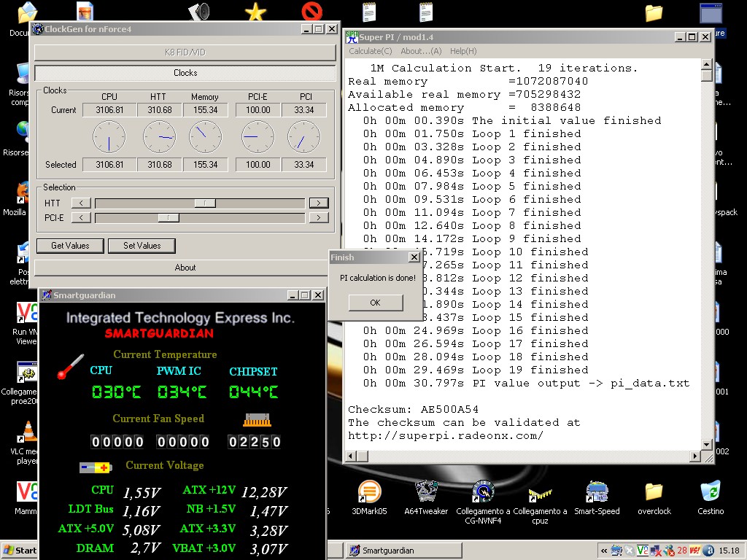
Task: Open the Start menu
Action: (20, 551)
